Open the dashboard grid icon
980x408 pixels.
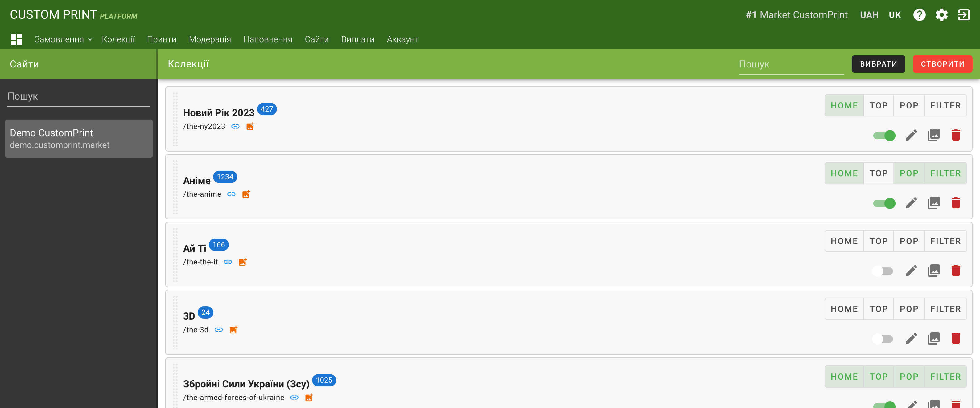click(16, 39)
